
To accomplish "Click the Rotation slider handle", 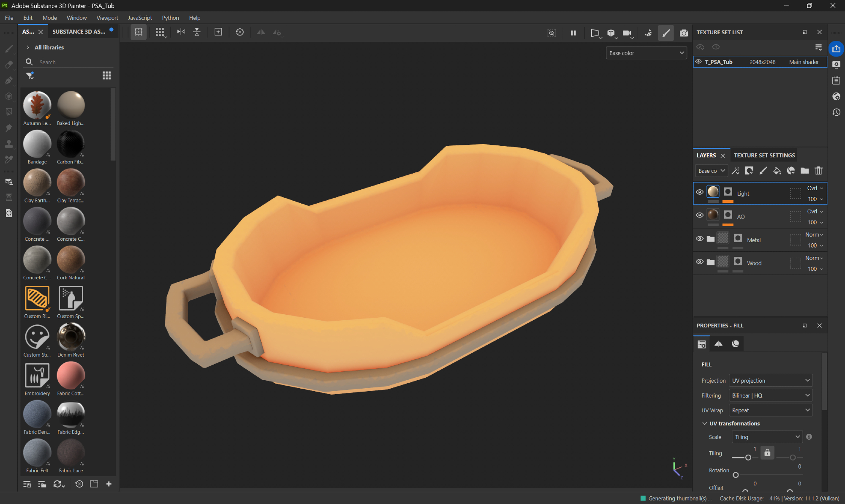I will (736, 475).
